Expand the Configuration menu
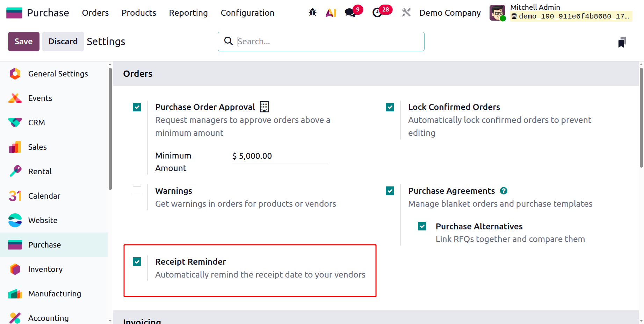 click(x=247, y=13)
